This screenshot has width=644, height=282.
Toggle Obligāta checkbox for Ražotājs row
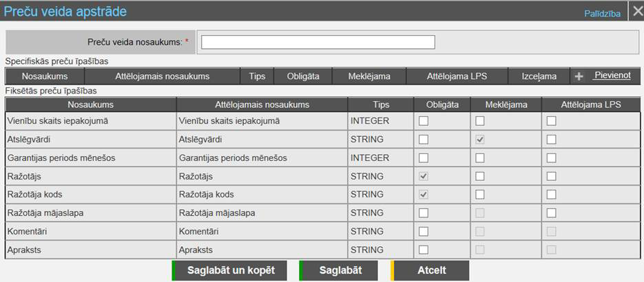click(424, 176)
